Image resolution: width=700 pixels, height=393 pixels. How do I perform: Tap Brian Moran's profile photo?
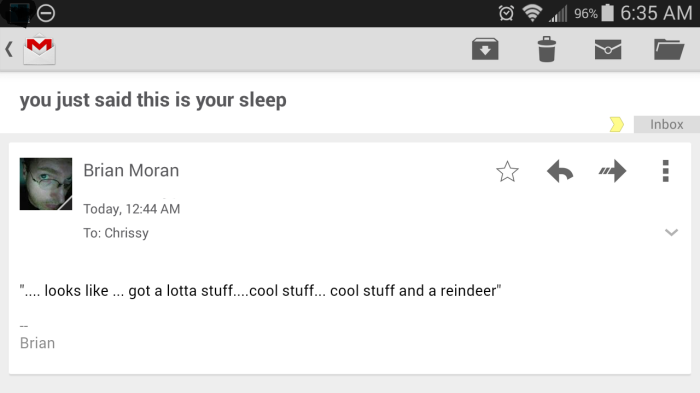tap(46, 184)
